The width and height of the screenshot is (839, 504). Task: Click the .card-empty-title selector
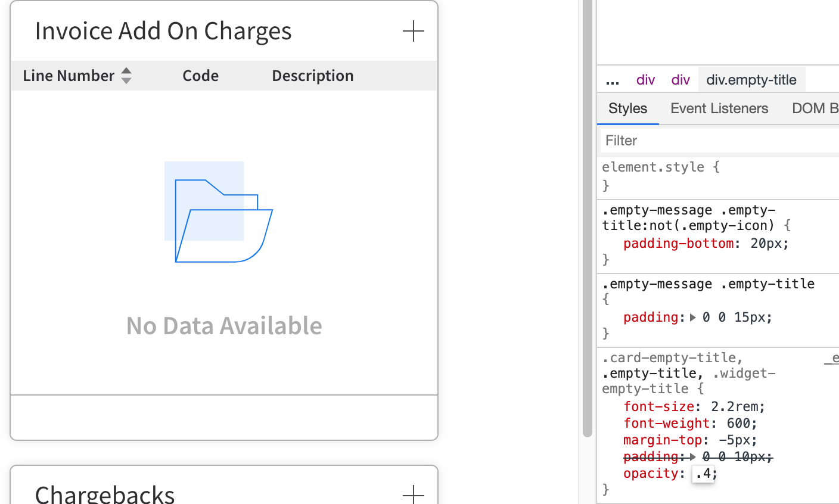[669, 358]
